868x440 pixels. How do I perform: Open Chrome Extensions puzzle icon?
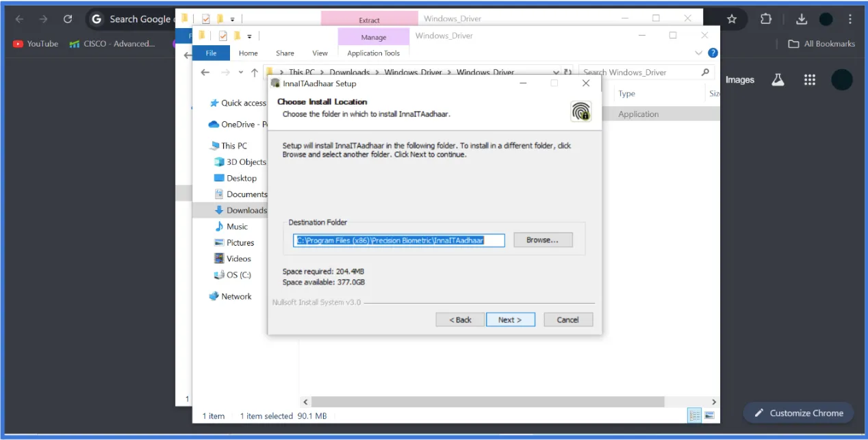click(x=766, y=19)
